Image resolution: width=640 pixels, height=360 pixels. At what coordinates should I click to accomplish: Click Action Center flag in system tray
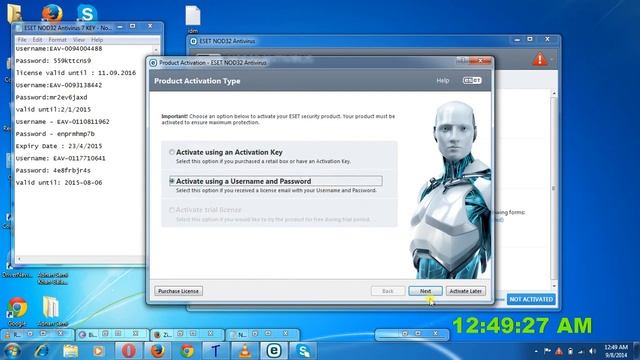[547, 351]
